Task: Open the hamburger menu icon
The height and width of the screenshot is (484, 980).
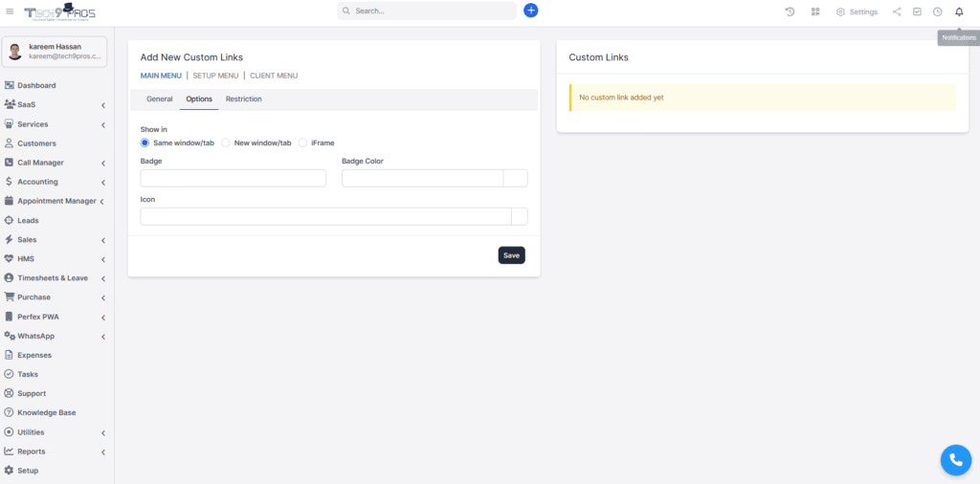Action: [10, 11]
